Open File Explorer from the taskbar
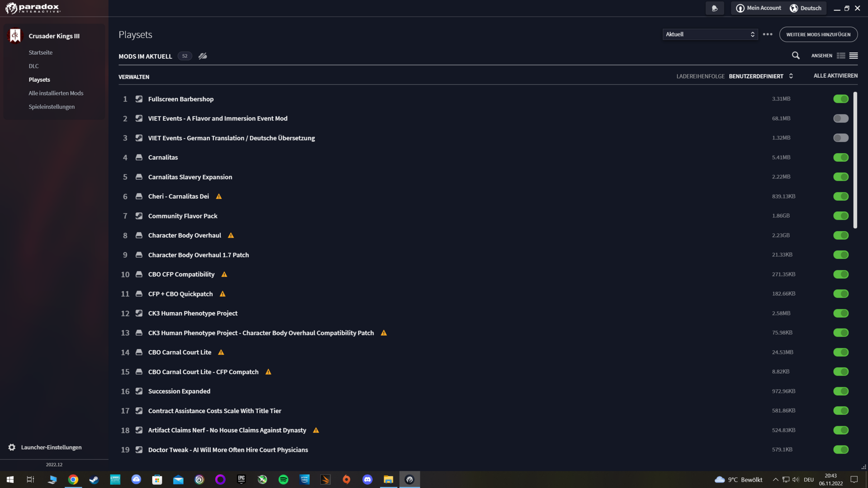Screen dimensions: 868x488 [388, 479]
